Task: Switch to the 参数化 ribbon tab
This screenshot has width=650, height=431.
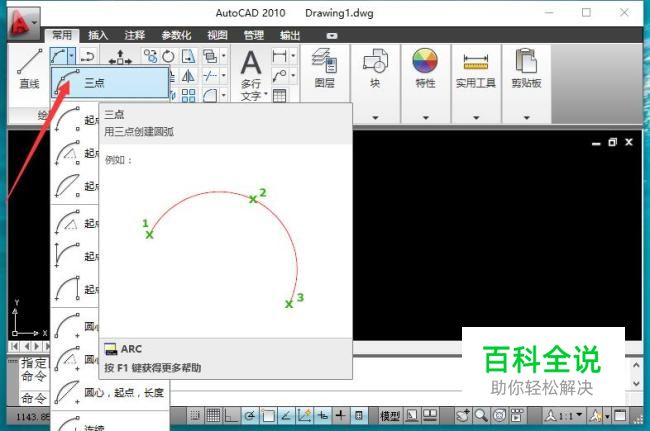Action: point(176,36)
